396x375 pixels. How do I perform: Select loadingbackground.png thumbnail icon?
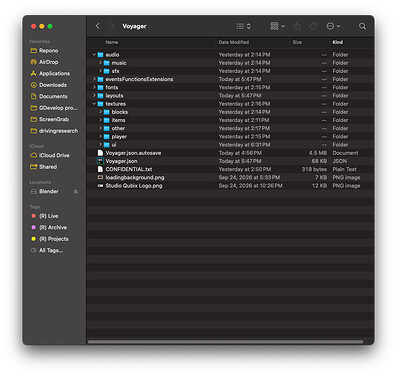100,177
